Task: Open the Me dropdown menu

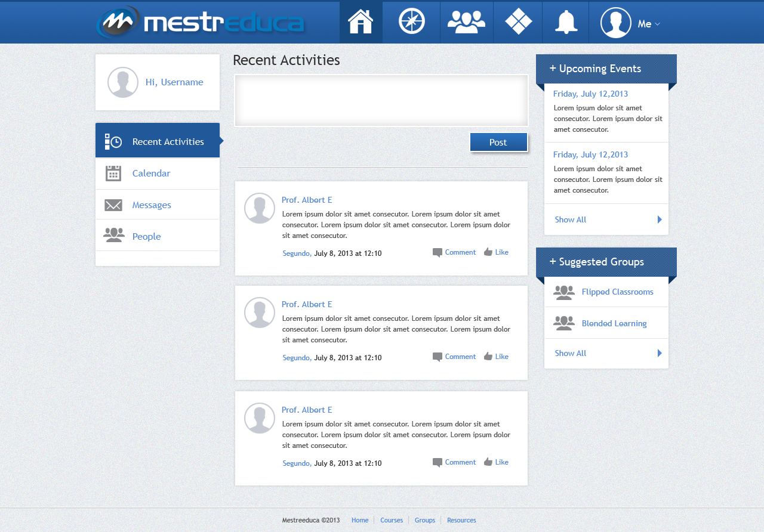Action: coord(648,24)
